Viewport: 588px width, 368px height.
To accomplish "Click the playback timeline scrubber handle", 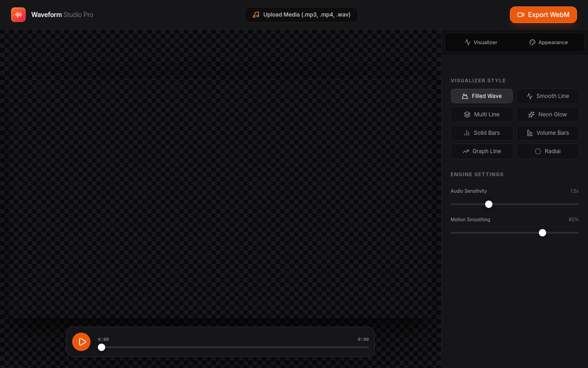I will click(102, 347).
